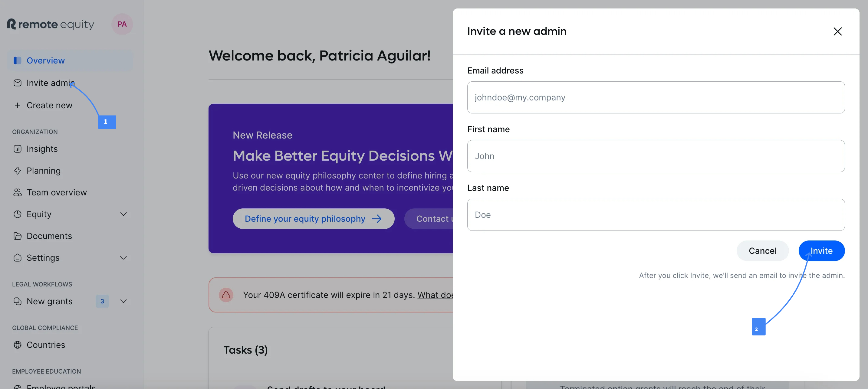This screenshot has width=868, height=389.
Task: Click the Overview sidebar icon
Action: coord(18,60)
